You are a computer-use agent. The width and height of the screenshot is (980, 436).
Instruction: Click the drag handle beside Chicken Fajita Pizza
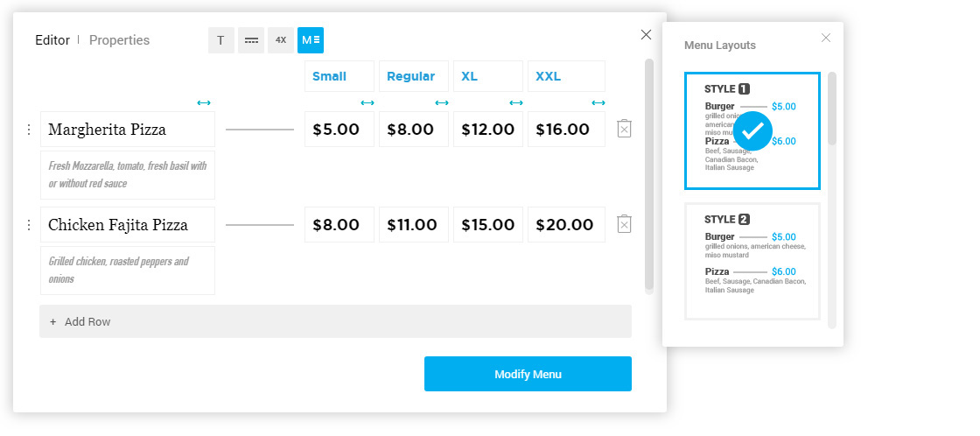tap(28, 225)
